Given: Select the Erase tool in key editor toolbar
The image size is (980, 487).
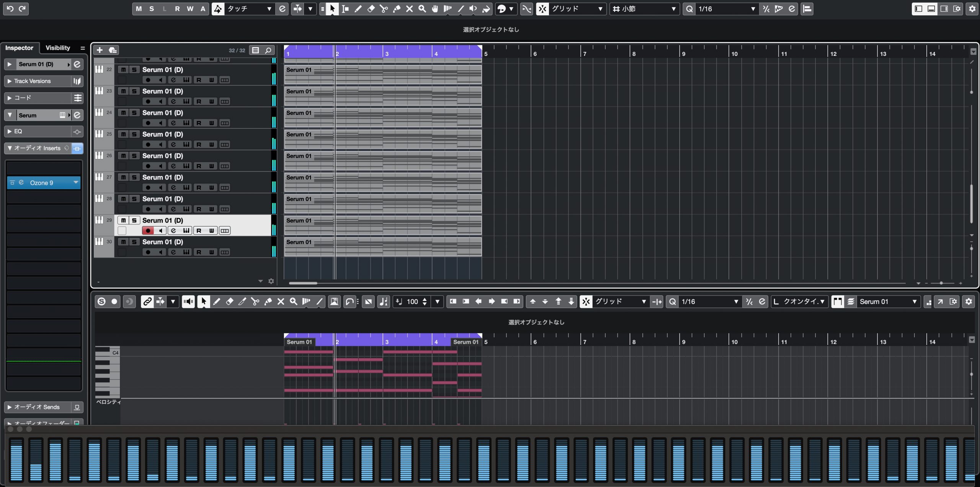Looking at the screenshot, I should pyautogui.click(x=229, y=302).
